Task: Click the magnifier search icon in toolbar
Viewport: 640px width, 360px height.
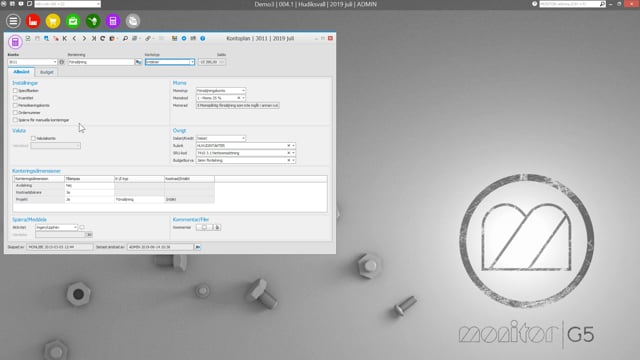Action: coord(125,38)
